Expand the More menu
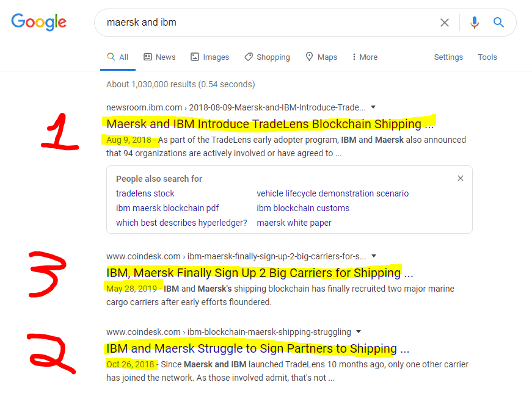The width and height of the screenshot is (532, 396). [365, 57]
